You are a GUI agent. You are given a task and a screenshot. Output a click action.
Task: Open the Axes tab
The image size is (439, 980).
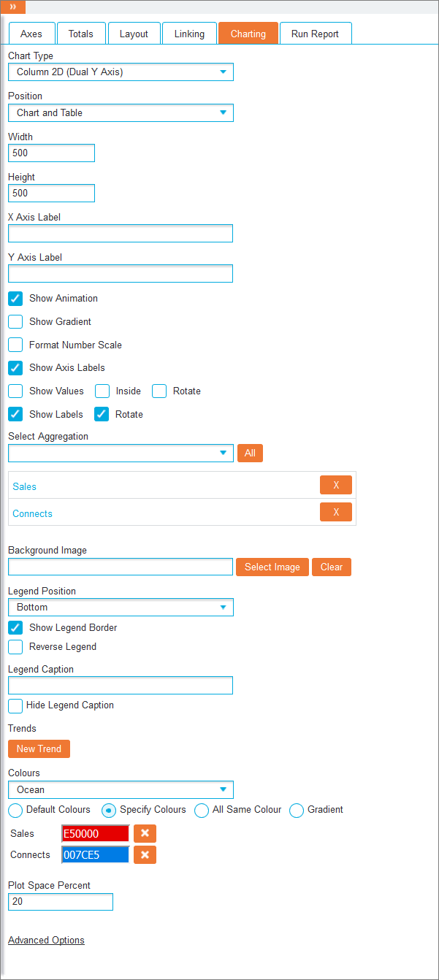coord(31,34)
